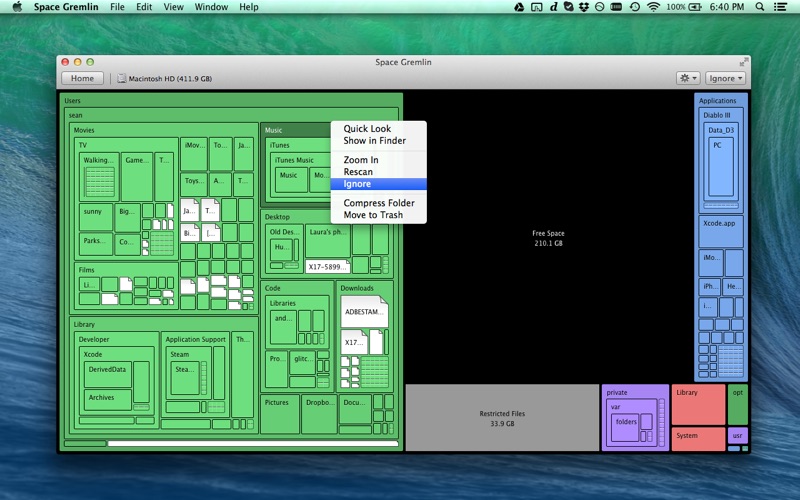Image resolution: width=800 pixels, height=500 pixels.
Task: Open the View menu
Action: tap(173, 7)
